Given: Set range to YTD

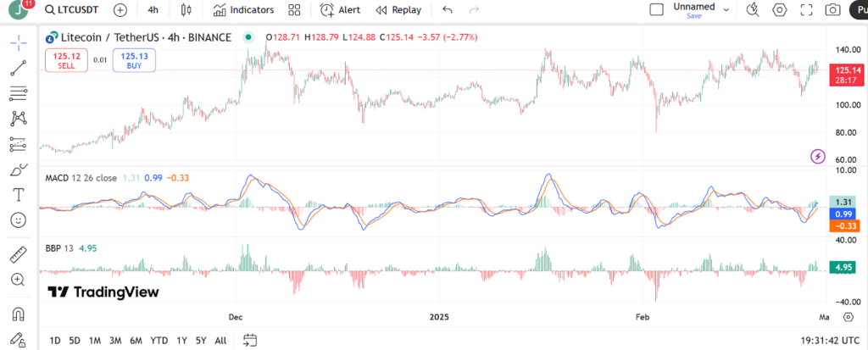Looking at the screenshot, I should [x=159, y=340].
